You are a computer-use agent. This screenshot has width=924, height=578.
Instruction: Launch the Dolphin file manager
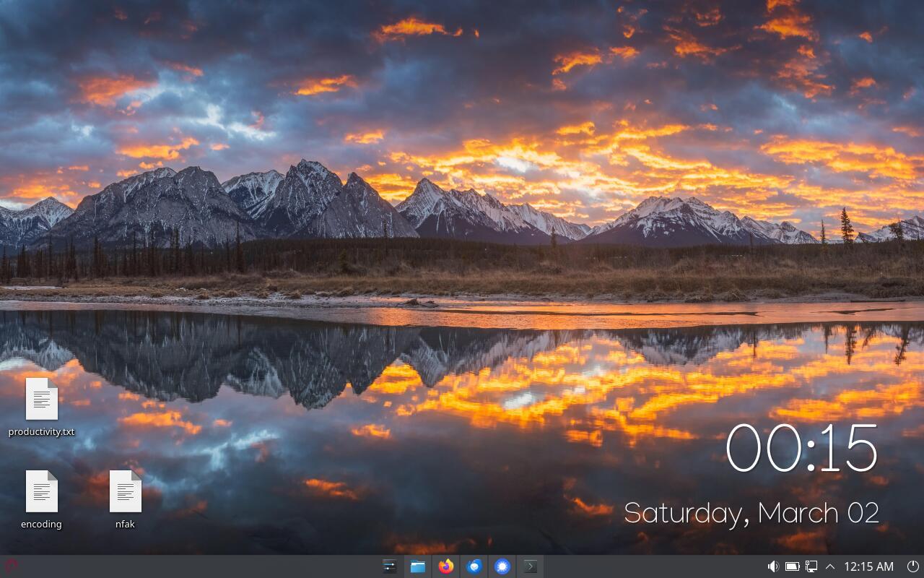[x=418, y=566]
